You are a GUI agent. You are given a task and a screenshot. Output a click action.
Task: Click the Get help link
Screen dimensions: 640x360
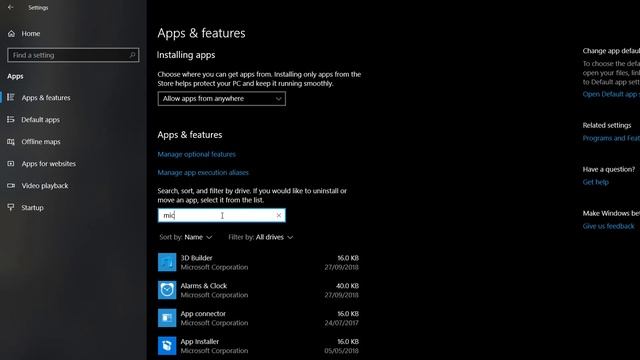(x=596, y=182)
